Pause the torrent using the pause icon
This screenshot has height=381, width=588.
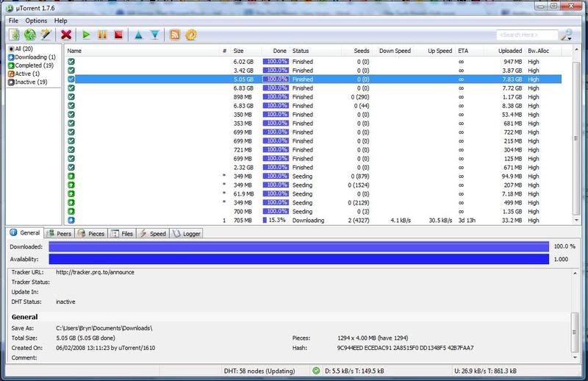point(102,34)
